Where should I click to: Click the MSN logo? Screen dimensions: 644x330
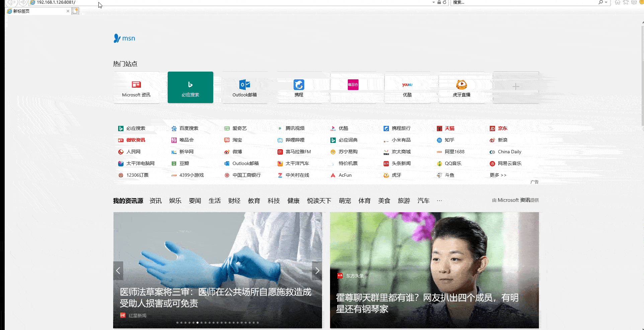pyautogui.click(x=124, y=38)
